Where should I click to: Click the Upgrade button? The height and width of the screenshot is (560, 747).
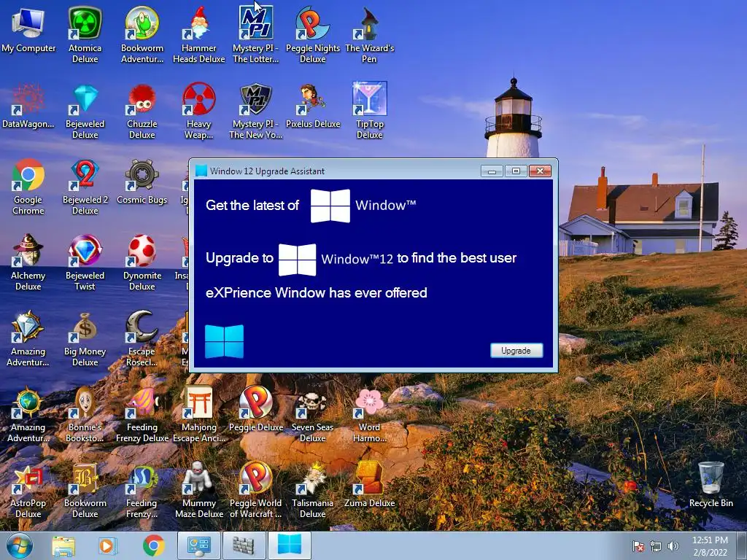point(516,351)
